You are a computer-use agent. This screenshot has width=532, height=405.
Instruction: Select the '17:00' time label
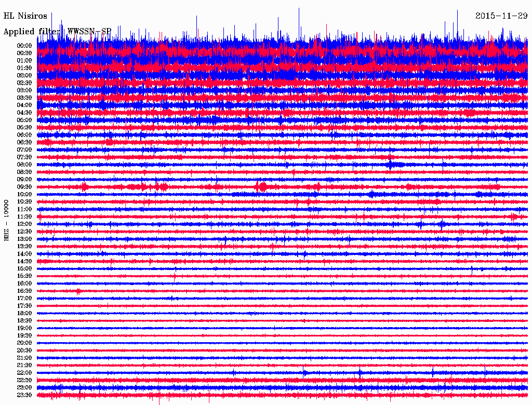coord(24,299)
